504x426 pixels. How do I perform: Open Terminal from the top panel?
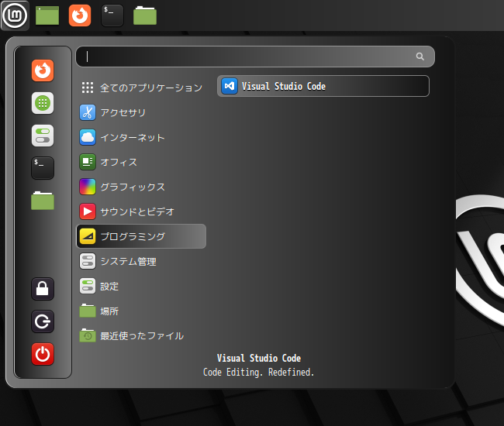[112, 15]
